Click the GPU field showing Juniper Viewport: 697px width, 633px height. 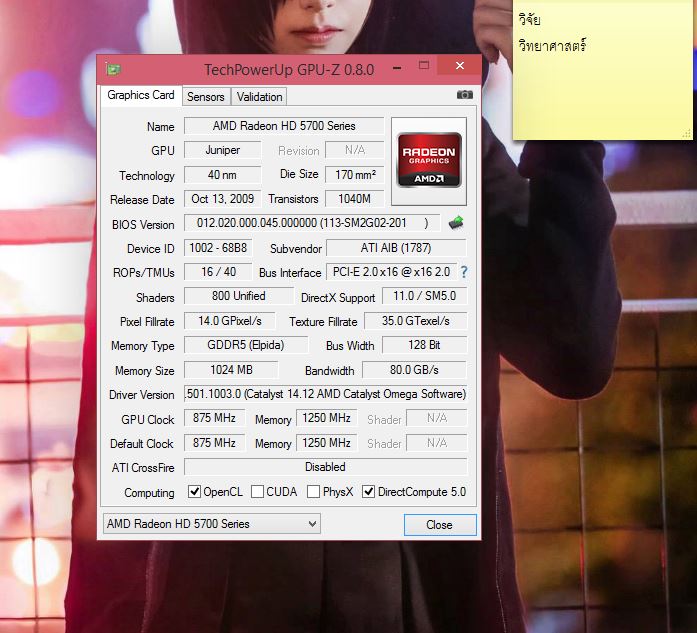(223, 150)
